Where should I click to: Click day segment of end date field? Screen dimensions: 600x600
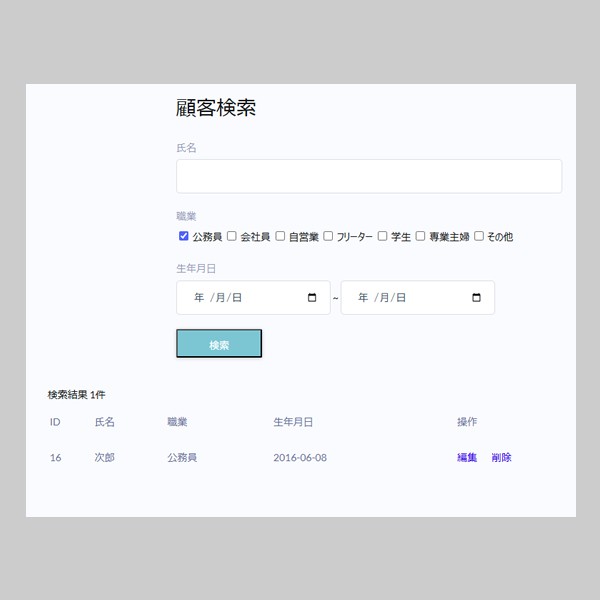(x=401, y=298)
